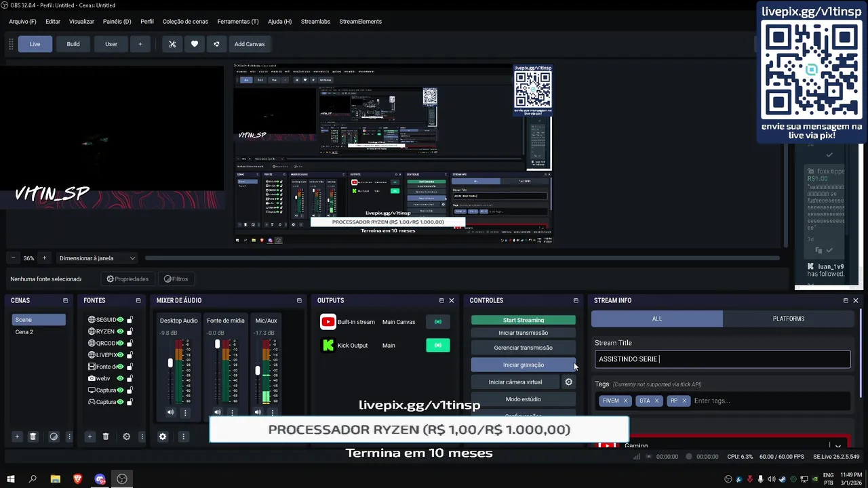Open scene filters icon in Cenas panel

point(54,436)
